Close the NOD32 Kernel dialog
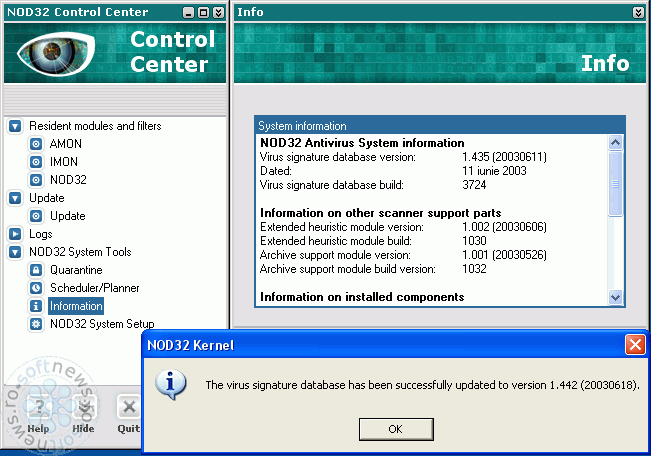 (635, 345)
